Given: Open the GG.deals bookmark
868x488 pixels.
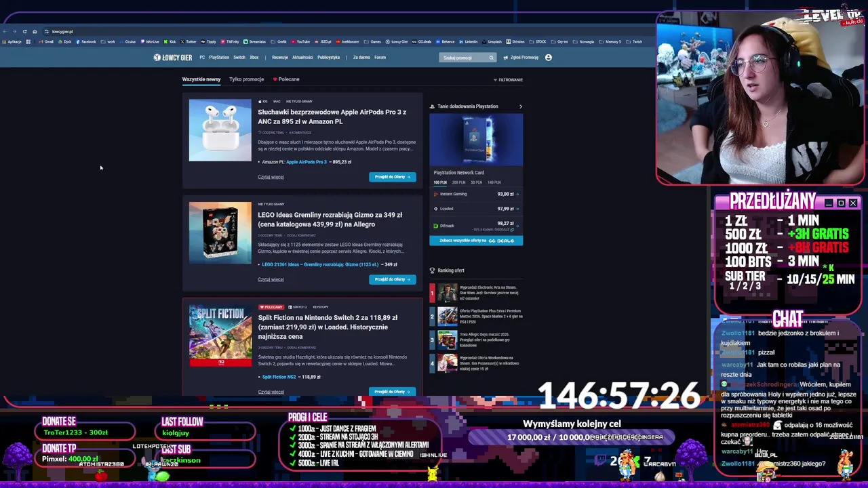Looking at the screenshot, I should point(422,42).
